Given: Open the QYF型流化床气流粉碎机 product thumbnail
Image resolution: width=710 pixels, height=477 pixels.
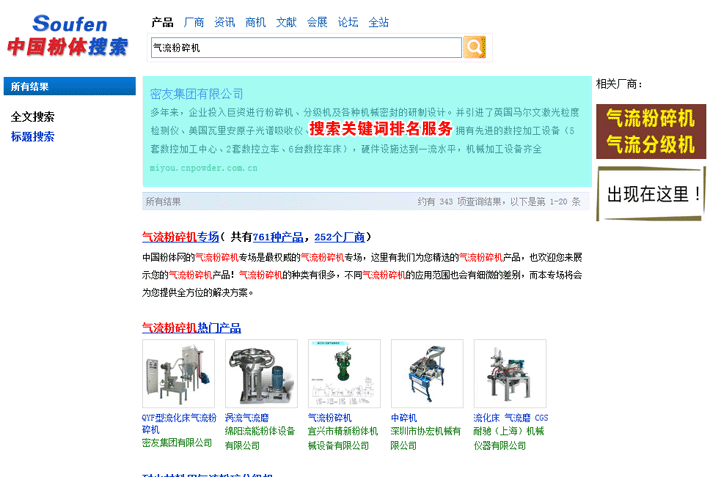Looking at the screenshot, I should (x=178, y=374).
